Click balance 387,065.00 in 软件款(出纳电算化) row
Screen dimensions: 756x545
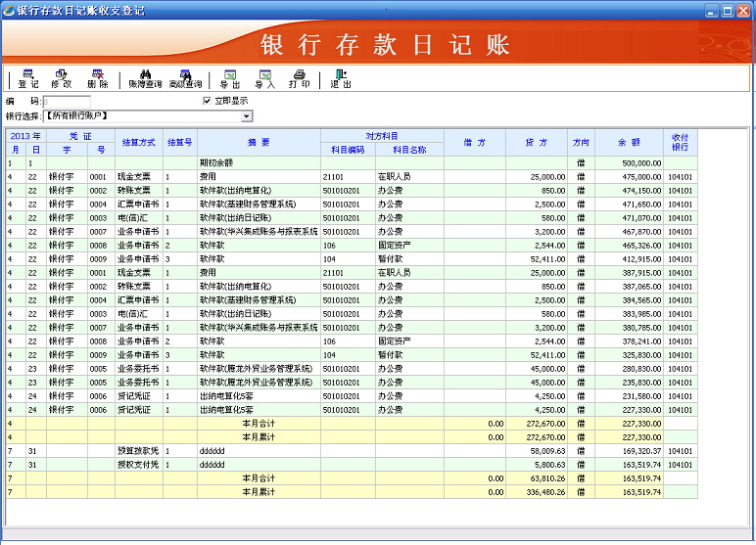coord(630,287)
